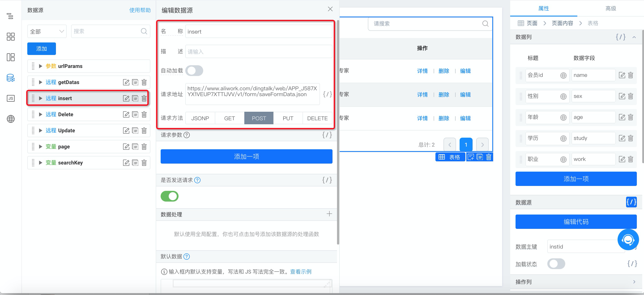The height and width of the screenshot is (295, 644).
Task: Open the 查看示例 link
Action: pos(301,272)
